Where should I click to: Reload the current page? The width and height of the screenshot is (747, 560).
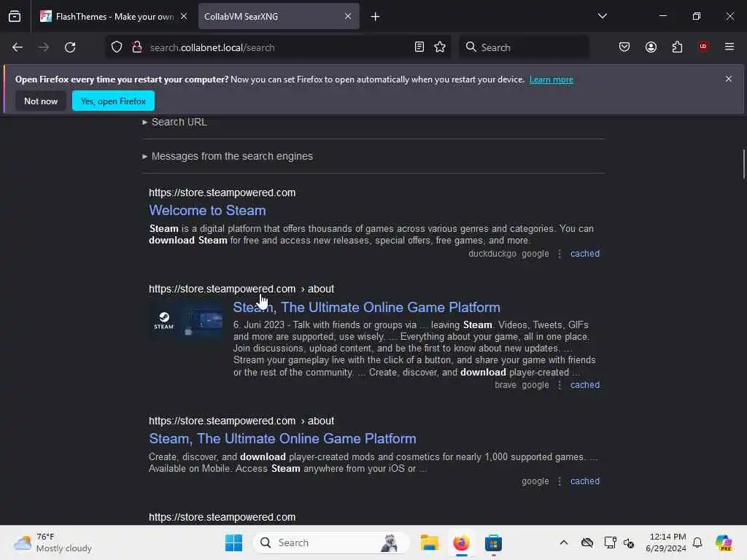[x=70, y=47]
